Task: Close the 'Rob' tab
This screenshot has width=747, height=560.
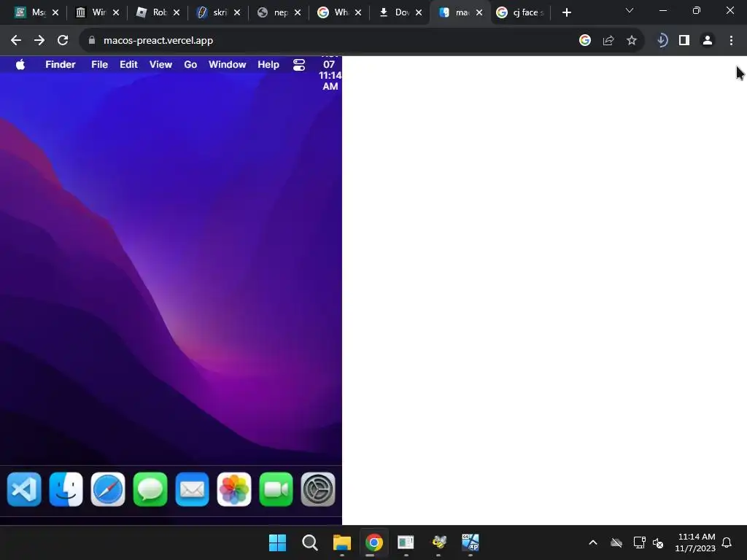Action: tap(177, 12)
